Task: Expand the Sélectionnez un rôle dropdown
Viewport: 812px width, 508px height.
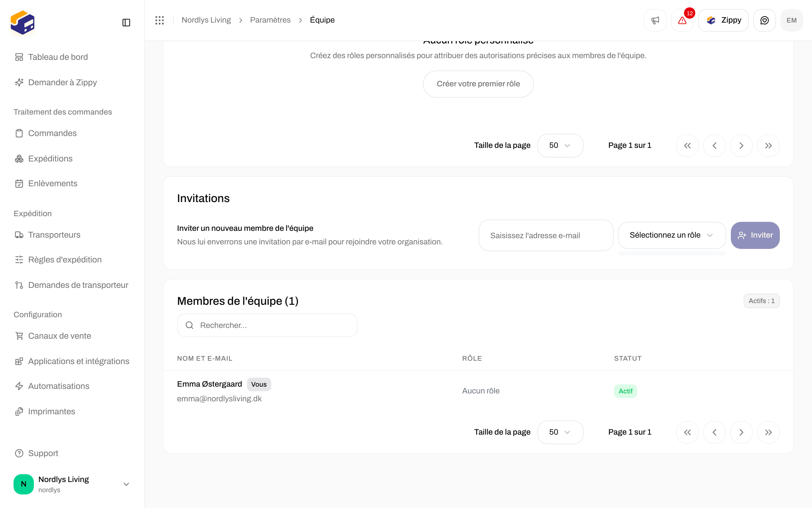Action: coord(672,235)
